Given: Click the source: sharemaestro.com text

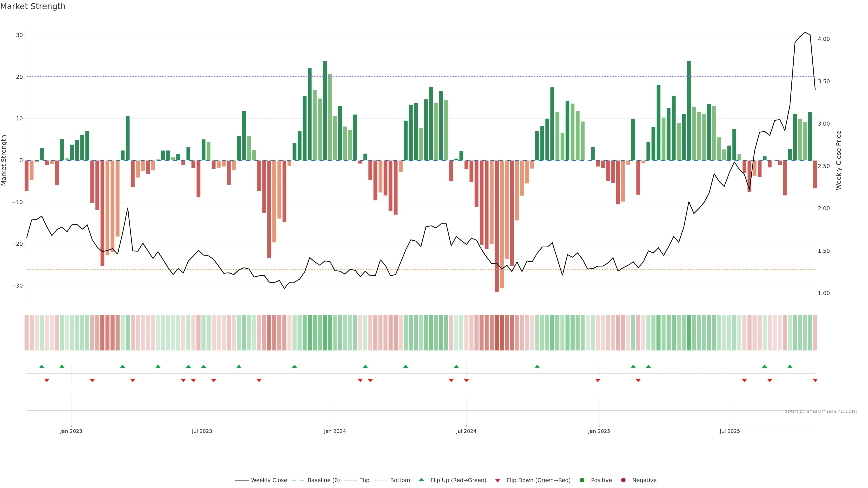Looking at the screenshot, I should pyautogui.click(x=821, y=411).
